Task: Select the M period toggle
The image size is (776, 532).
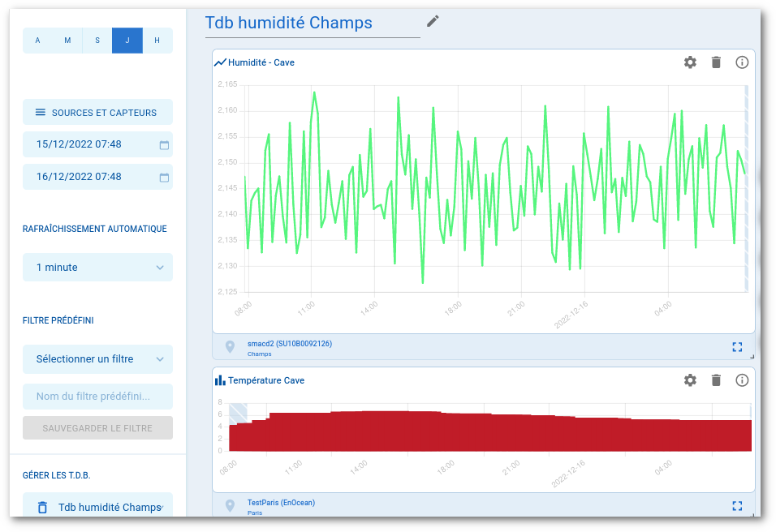Action: [67, 41]
